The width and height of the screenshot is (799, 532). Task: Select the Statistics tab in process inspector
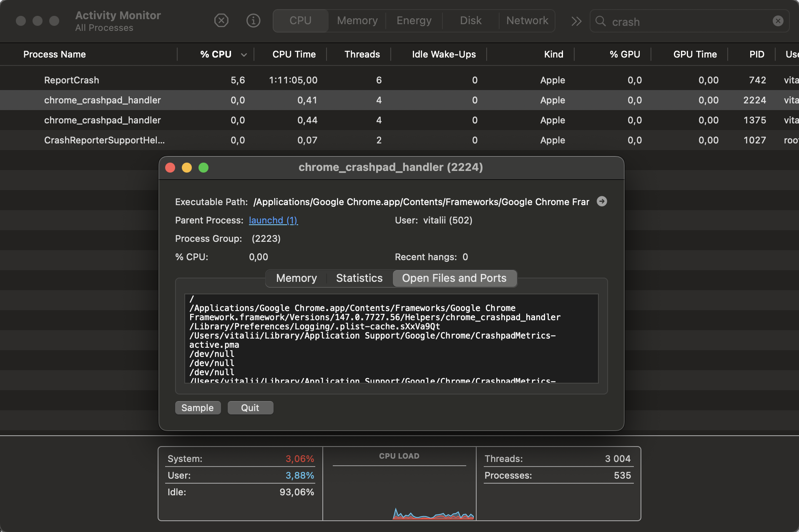(x=359, y=278)
